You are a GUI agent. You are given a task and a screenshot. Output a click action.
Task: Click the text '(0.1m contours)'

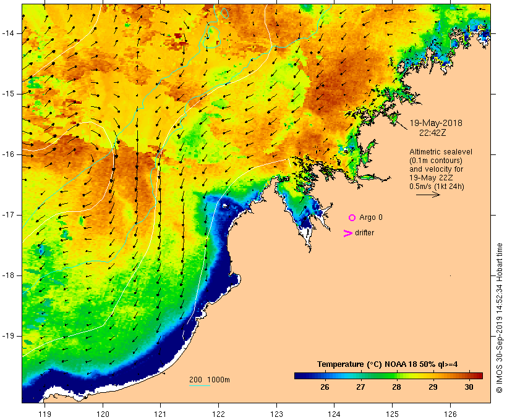pos(436,161)
